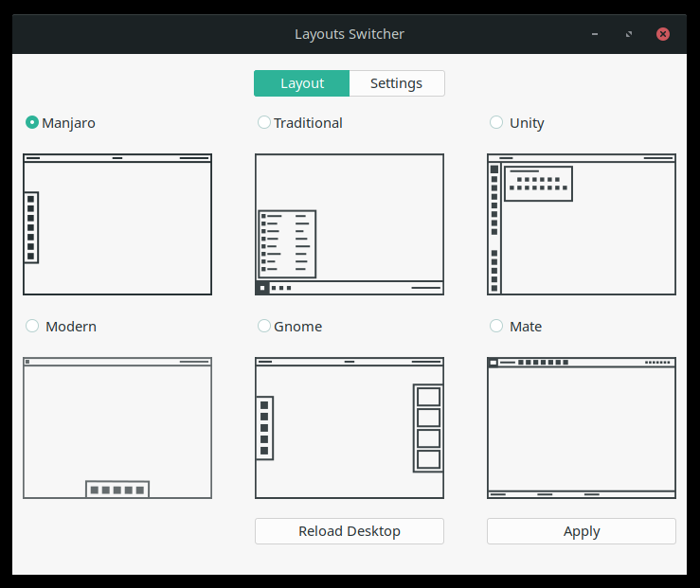This screenshot has width=700, height=588.
Task: Click the Layouts Switcher title text
Action: point(350,34)
